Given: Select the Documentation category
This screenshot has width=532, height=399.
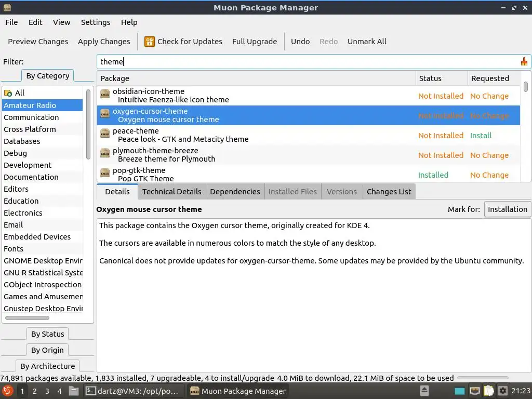Looking at the screenshot, I should tap(42, 177).
